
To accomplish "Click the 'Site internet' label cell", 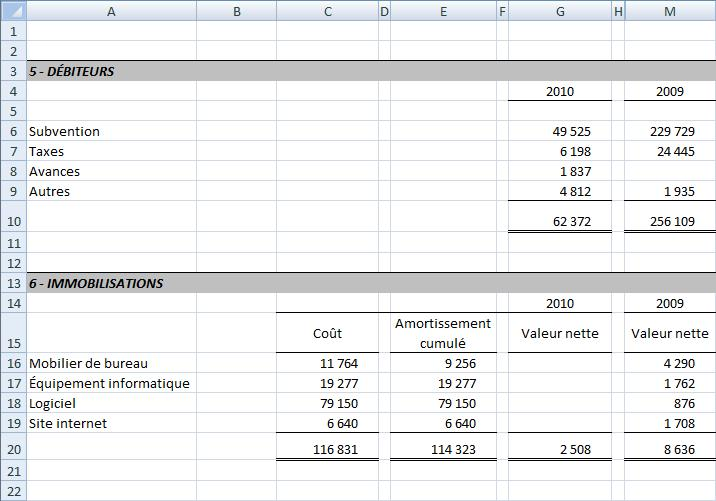I will tap(111, 424).
